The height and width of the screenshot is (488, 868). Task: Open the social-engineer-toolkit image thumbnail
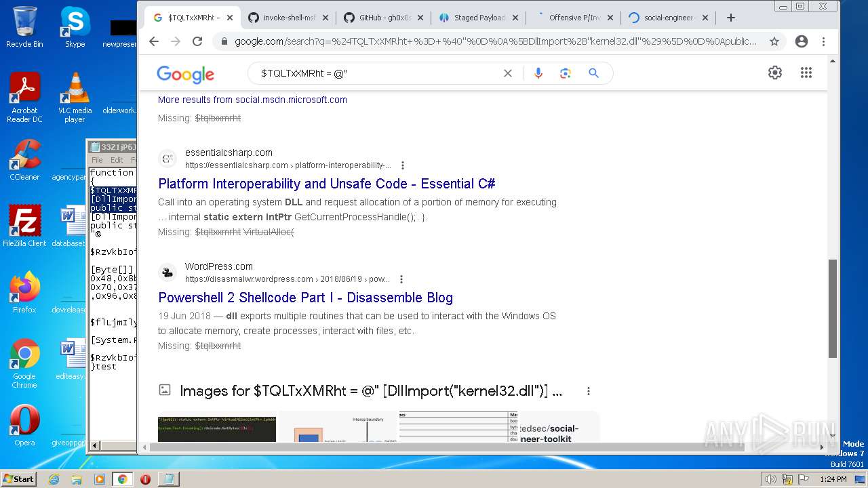[559, 427]
